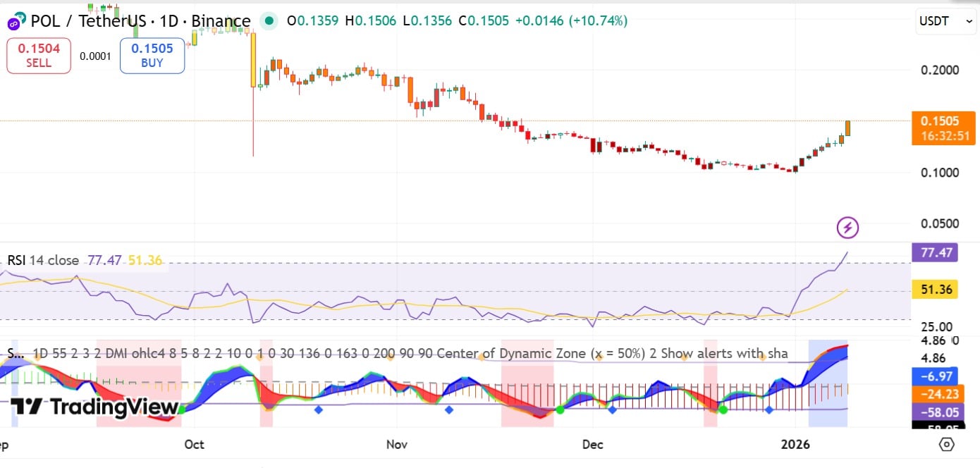980x468 pixels.
Task: Click the green market status dot
Action: 269,21
